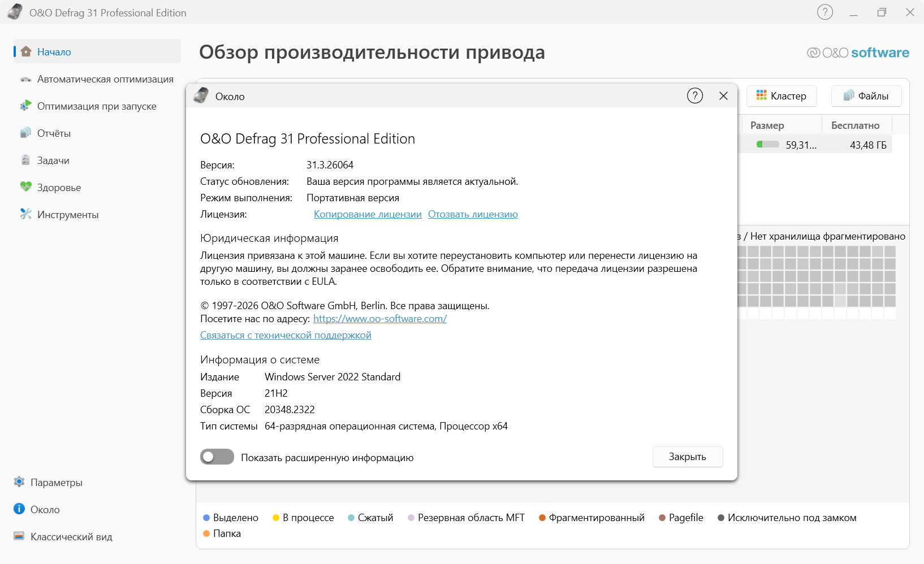Click the 21H2 version value
The height and width of the screenshot is (564, 924).
coord(276,393)
